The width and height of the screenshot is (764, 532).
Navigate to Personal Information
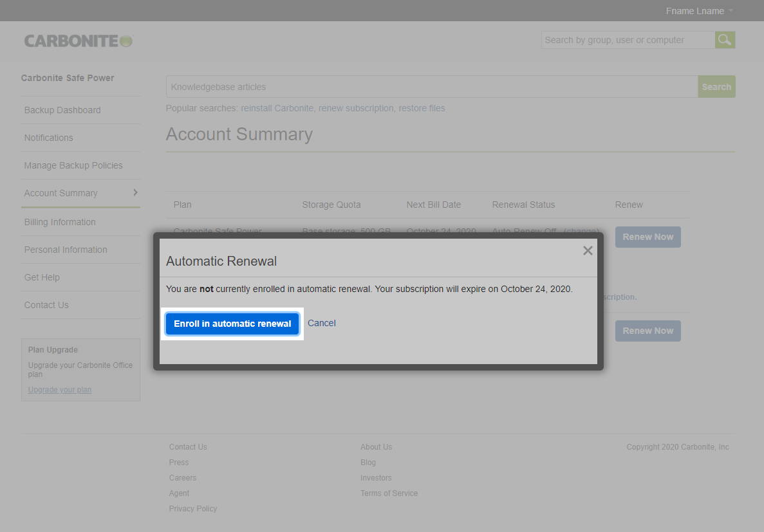click(66, 250)
